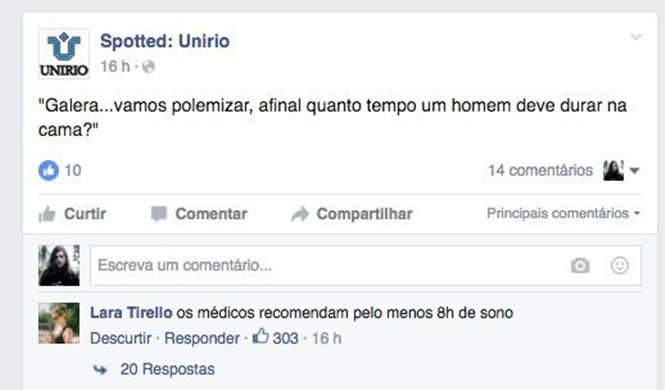This screenshot has width=665, height=390.
Task: Click the Escreva um comentário field
Action: click(365, 266)
